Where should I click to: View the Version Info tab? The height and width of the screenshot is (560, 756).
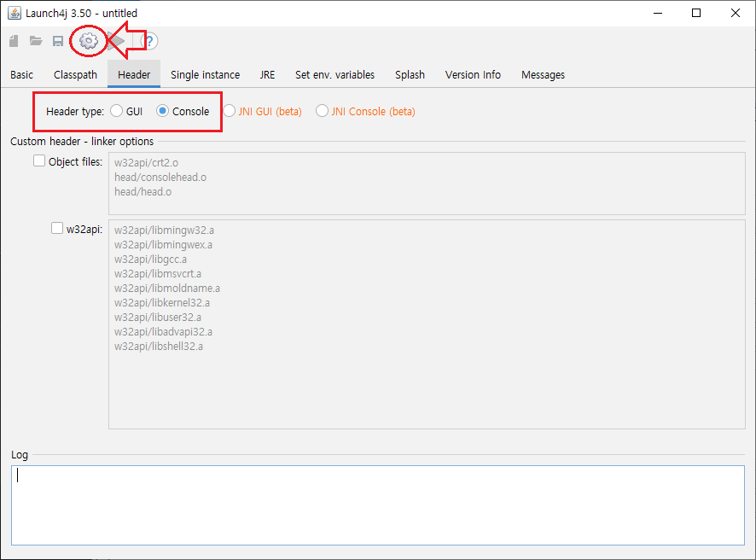473,75
